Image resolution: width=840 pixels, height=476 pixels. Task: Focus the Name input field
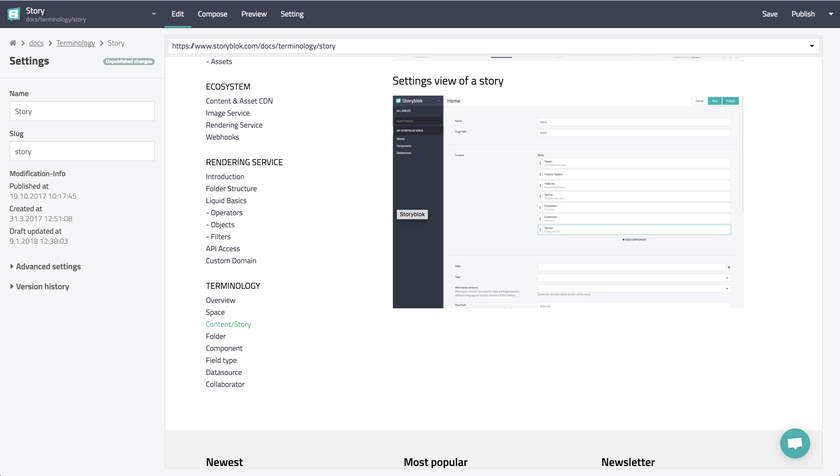point(82,111)
